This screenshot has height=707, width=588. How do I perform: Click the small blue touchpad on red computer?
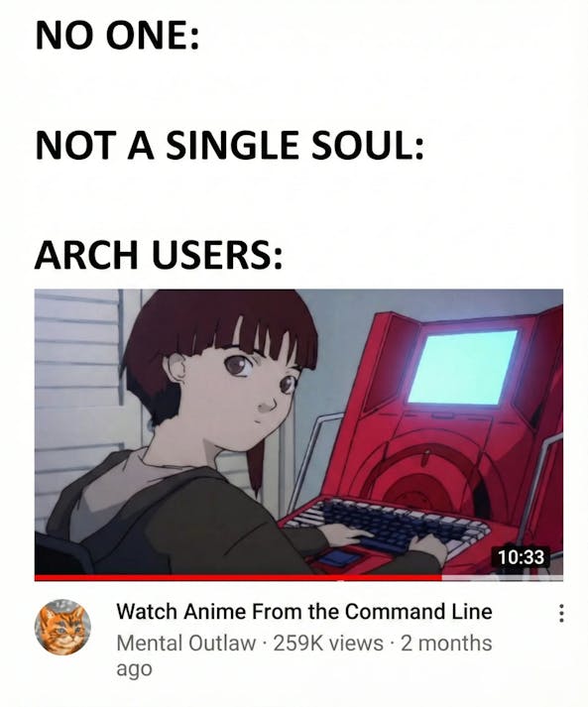coord(339,559)
